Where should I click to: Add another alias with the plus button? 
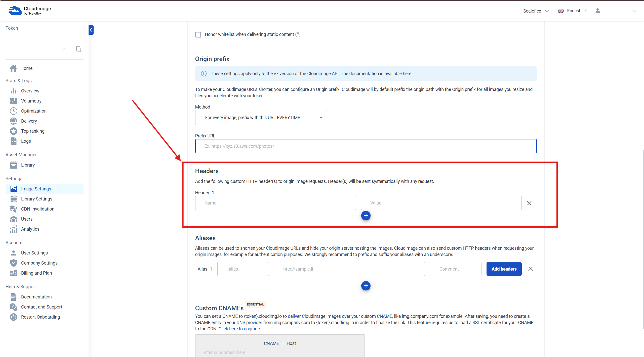point(366,286)
